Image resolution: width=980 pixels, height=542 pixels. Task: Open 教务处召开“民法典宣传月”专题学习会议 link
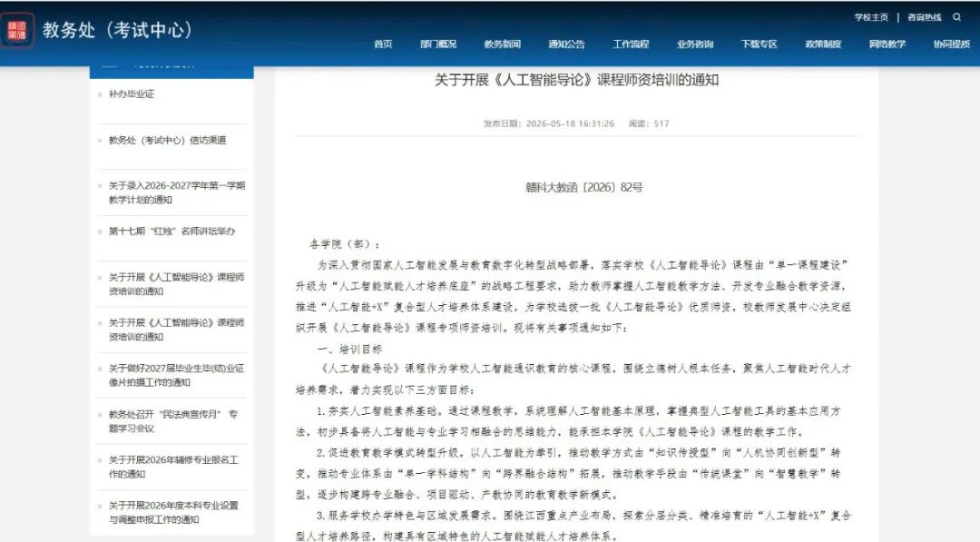click(173, 420)
